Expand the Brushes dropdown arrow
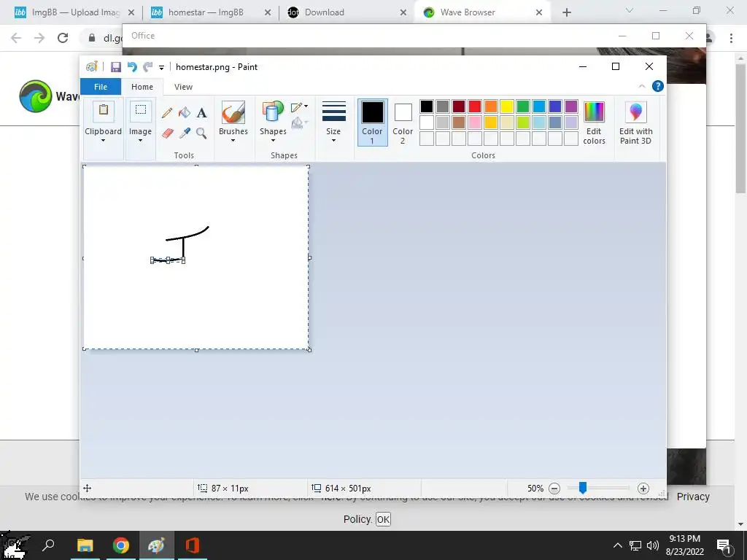This screenshot has height=560, width=747. pos(233,141)
